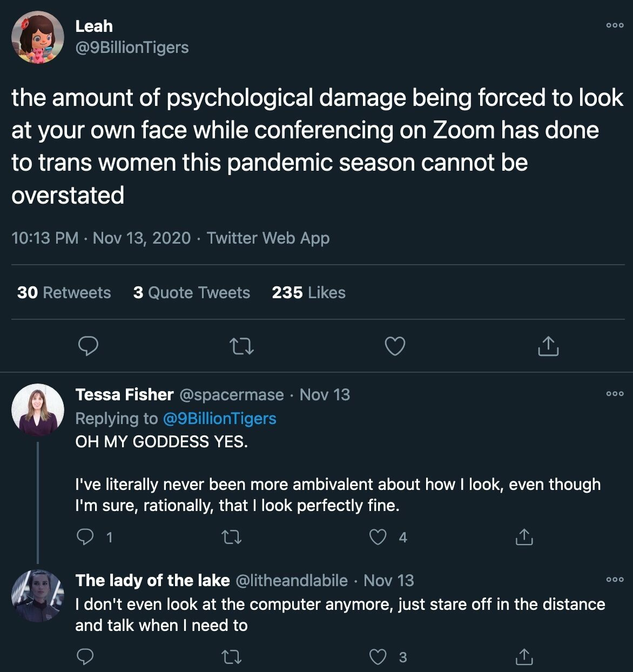Like Tessa Fisher's reply
Image resolution: width=633 pixels, height=672 pixels.
pos(378,537)
